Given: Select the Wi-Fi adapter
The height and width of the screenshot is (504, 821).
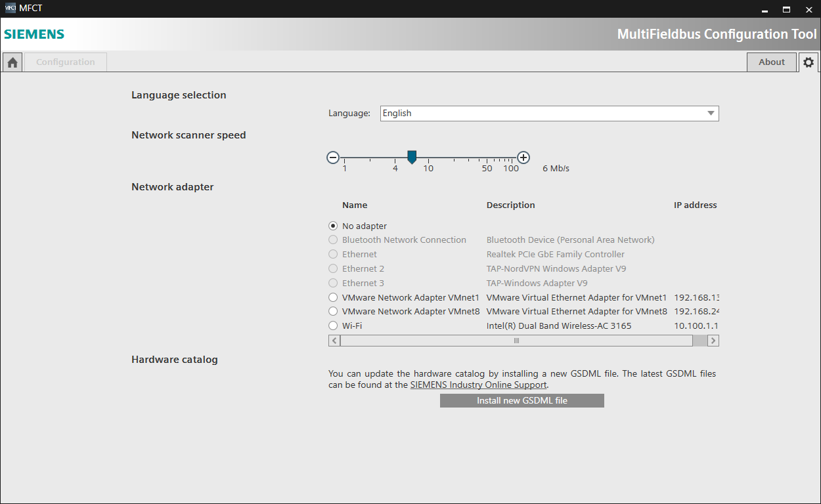Looking at the screenshot, I should pos(333,326).
